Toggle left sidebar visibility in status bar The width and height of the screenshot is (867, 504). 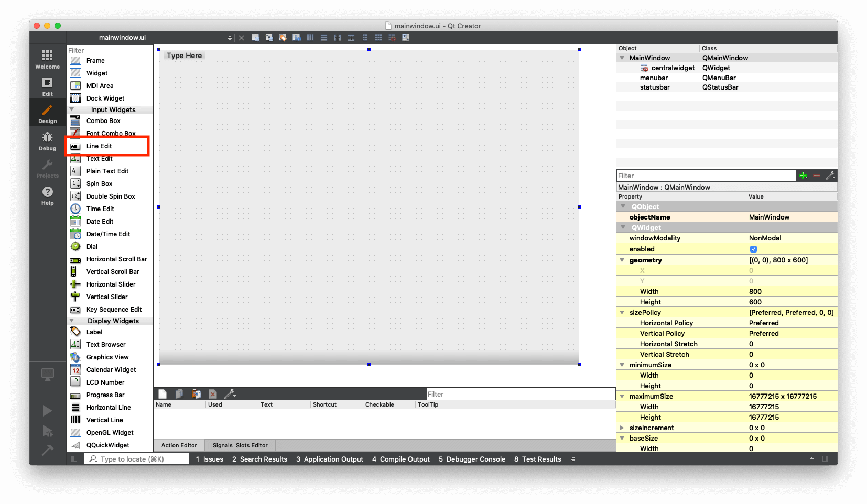tap(74, 459)
